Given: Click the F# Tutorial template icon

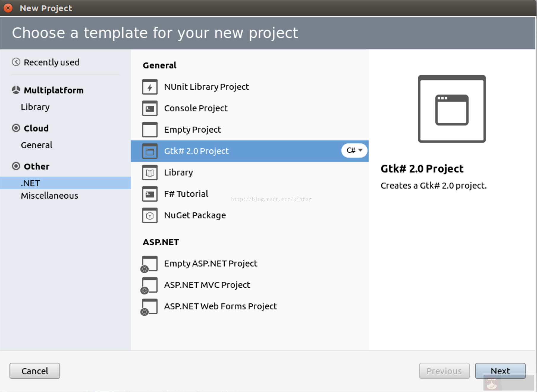Looking at the screenshot, I should tap(150, 194).
